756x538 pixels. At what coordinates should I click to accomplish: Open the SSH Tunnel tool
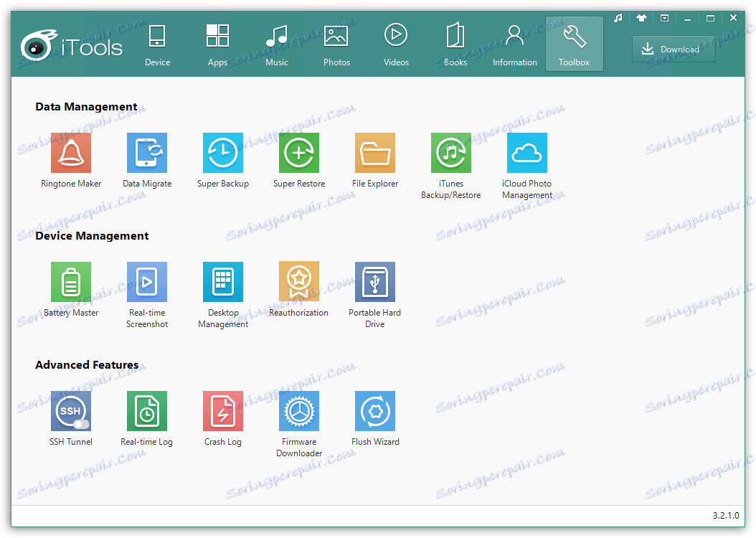click(x=71, y=411)
